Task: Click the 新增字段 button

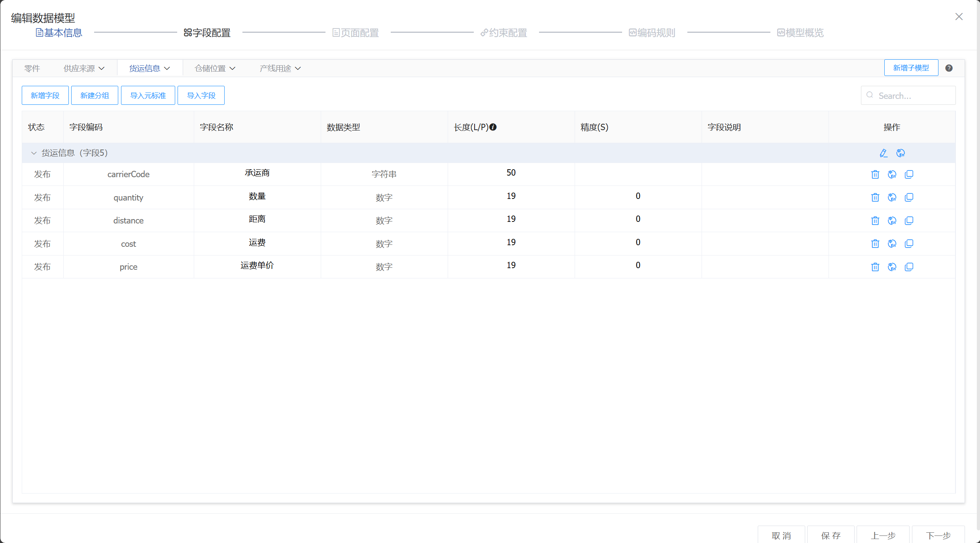Action: pos(45,95)
